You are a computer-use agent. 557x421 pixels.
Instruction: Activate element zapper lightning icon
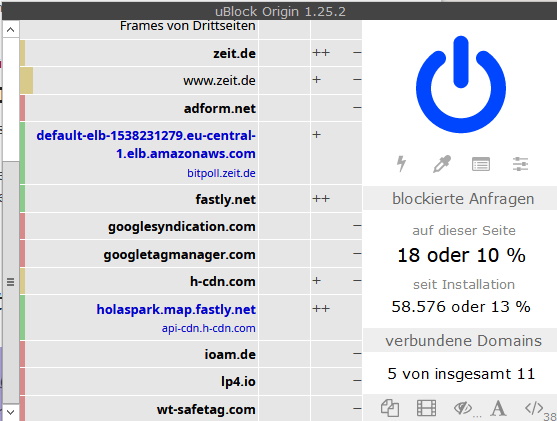point(401,164)
